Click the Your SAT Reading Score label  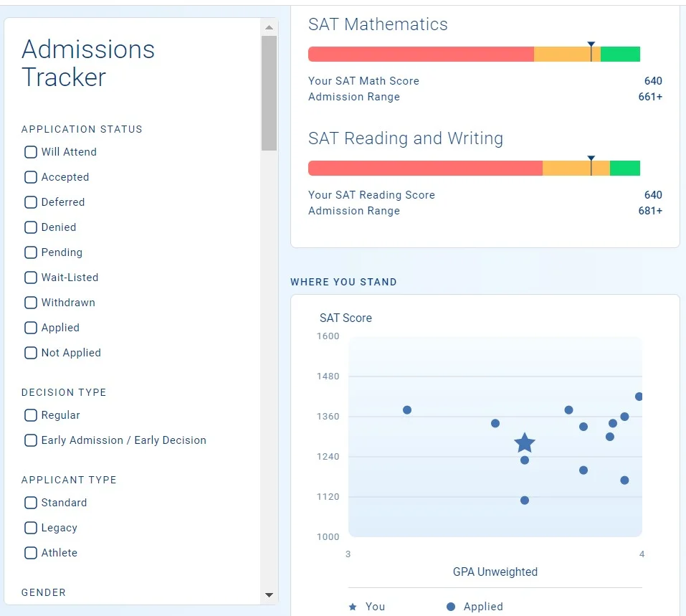click(x=371, y=195)
